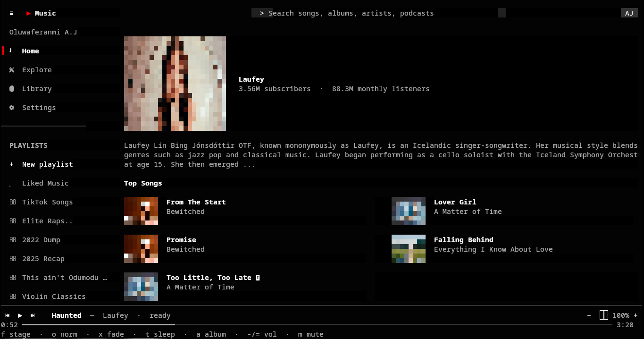
Task: Click the Haunted track title in player
Action: pyautogui.click(x=67, y=315)
